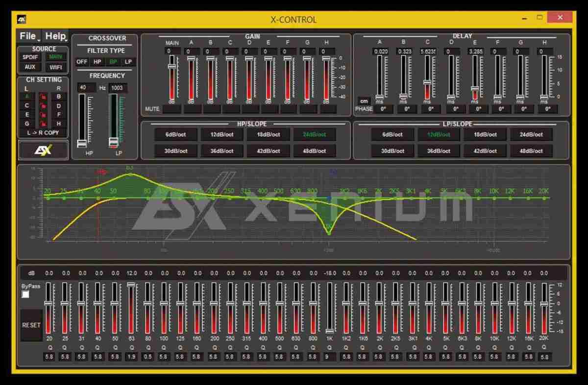Click the delay C slider handle
The width and height of the screenshot is (588, 385).
(427, 82)
